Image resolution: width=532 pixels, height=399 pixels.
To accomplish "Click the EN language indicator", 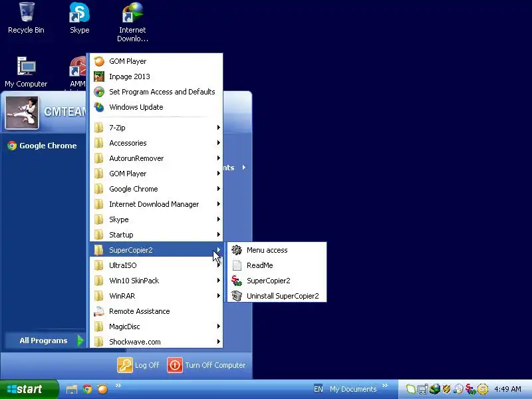I will pyautogui.click(x=319, y=389).
